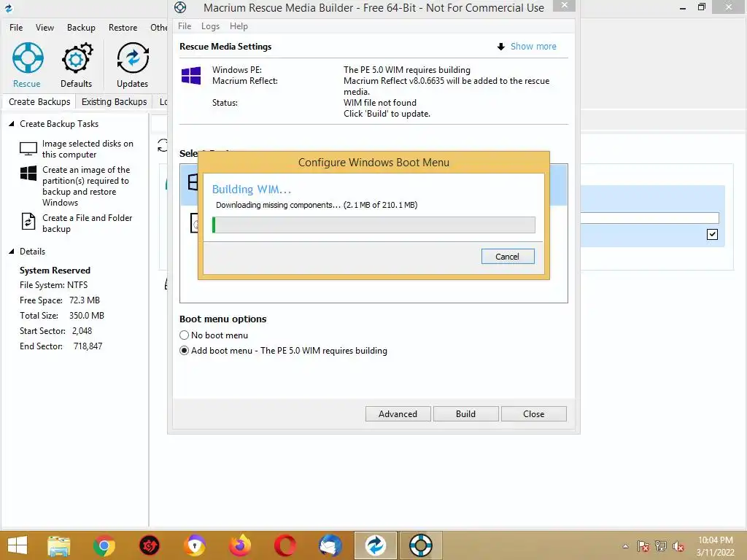Click the muted volume tray icon
Image resolution: width=747 pixels, height=560 pixels.
(x=678, y=546)
